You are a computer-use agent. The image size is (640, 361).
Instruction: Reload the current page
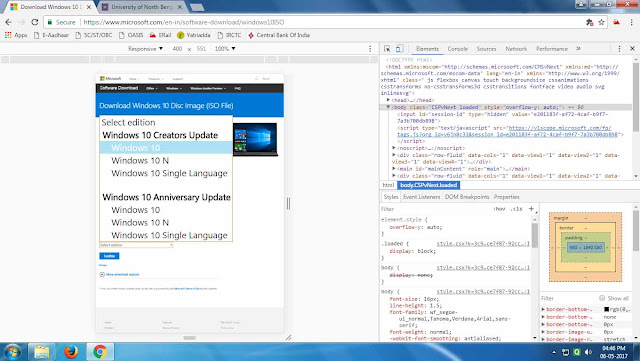35,22
